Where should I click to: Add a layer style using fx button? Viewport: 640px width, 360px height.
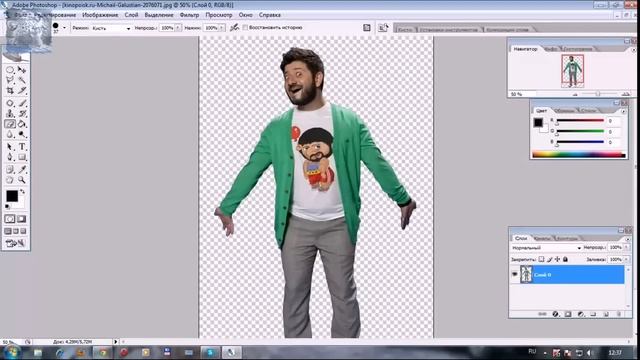pyautogui.click(x=555, y=314)
